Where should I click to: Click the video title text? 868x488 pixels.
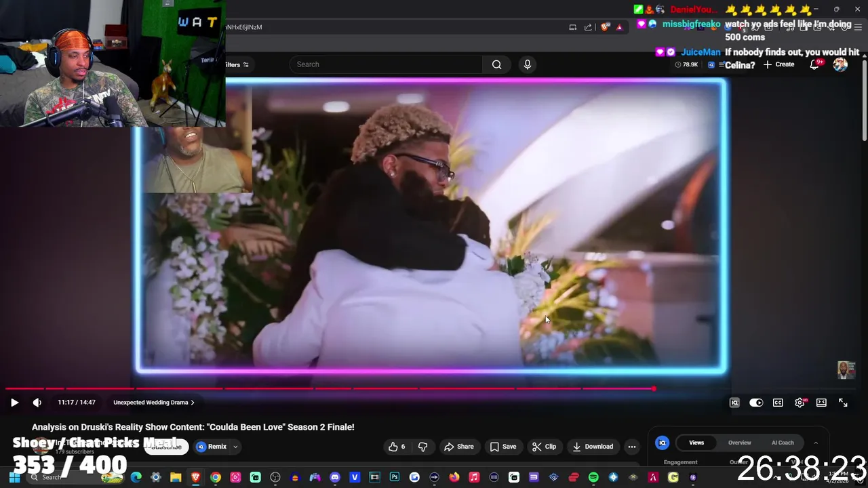pos(193,427)
